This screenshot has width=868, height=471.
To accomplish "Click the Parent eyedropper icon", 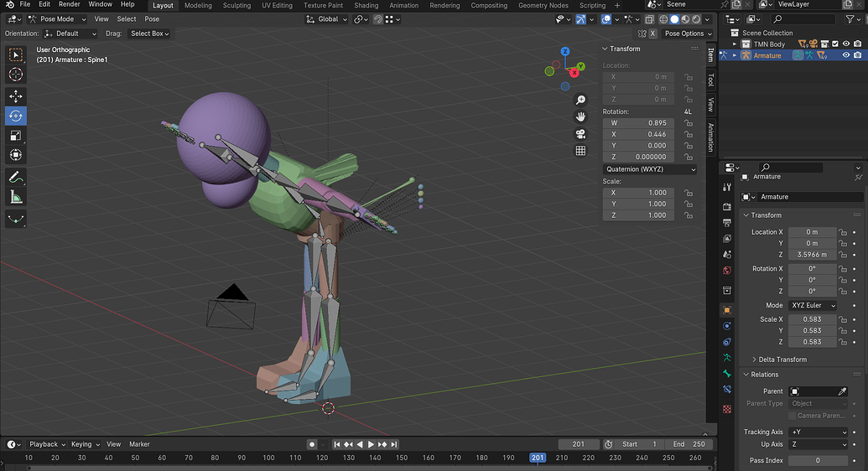I will coord(842,391).
